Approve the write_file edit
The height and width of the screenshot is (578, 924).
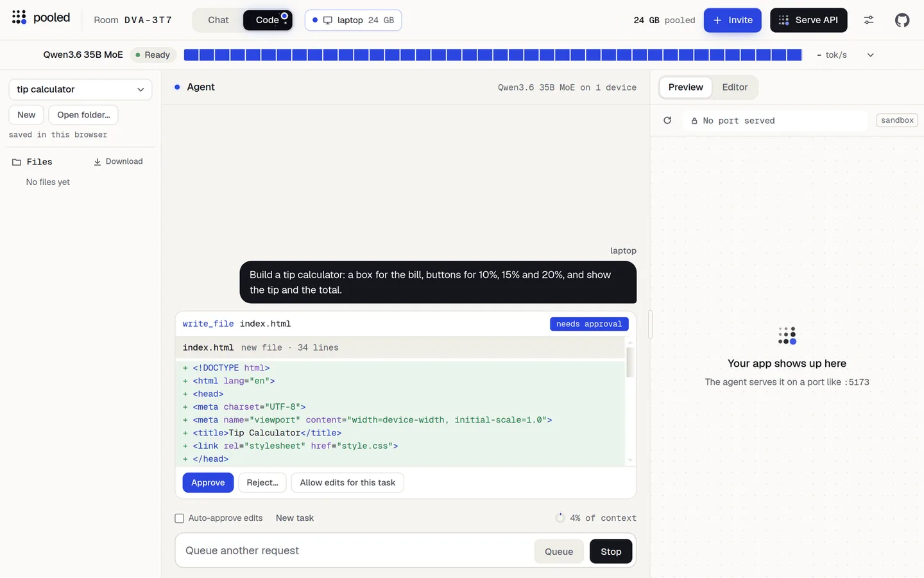tap(208, 482)
